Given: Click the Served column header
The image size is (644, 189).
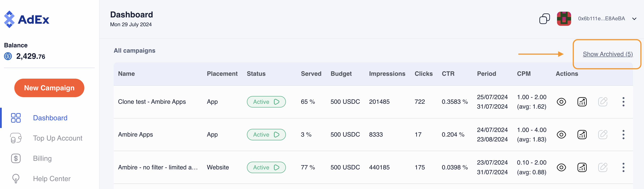Looking at the screenshot, I should pos(311,74).
